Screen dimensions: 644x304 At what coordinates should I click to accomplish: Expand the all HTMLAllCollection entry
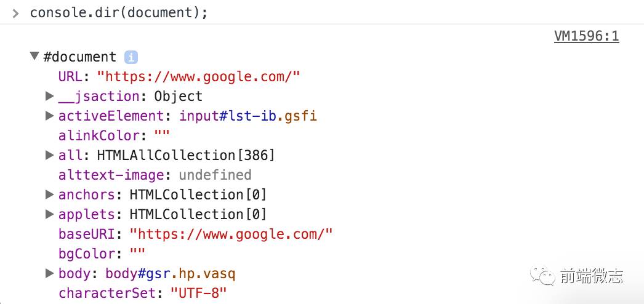coord(50,155)
